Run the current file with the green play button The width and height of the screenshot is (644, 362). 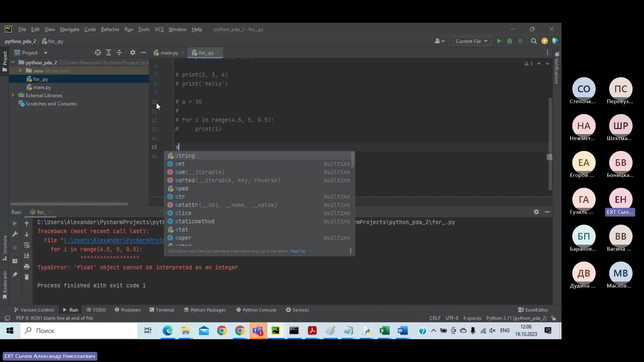click(x=499, y=41)
